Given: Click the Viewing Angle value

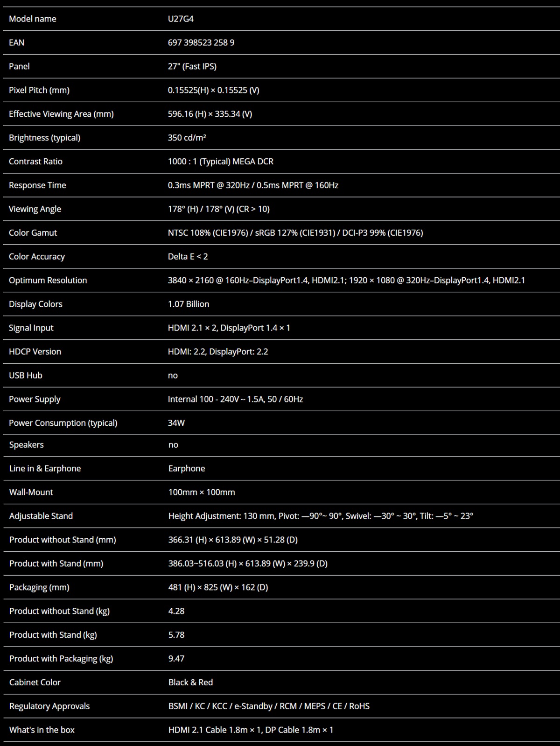Looking at the screenshot, I should [219, 209].
